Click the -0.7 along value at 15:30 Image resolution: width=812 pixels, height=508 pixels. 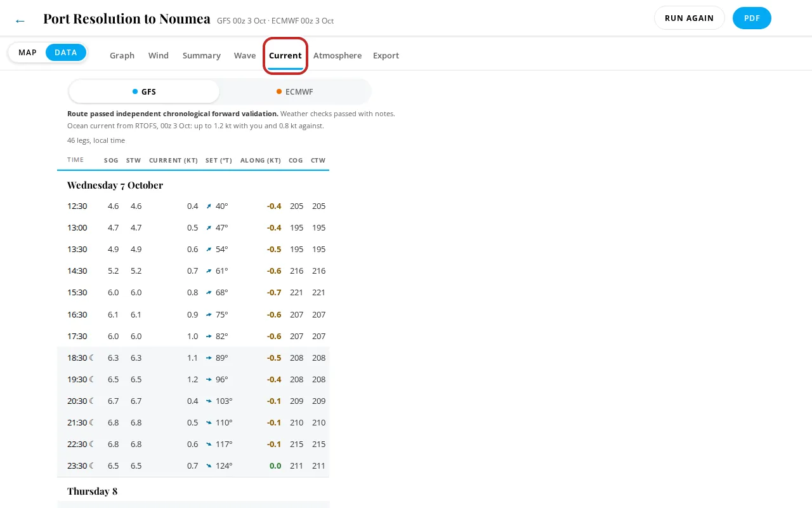pyautogui.click(x=274, y=293)
